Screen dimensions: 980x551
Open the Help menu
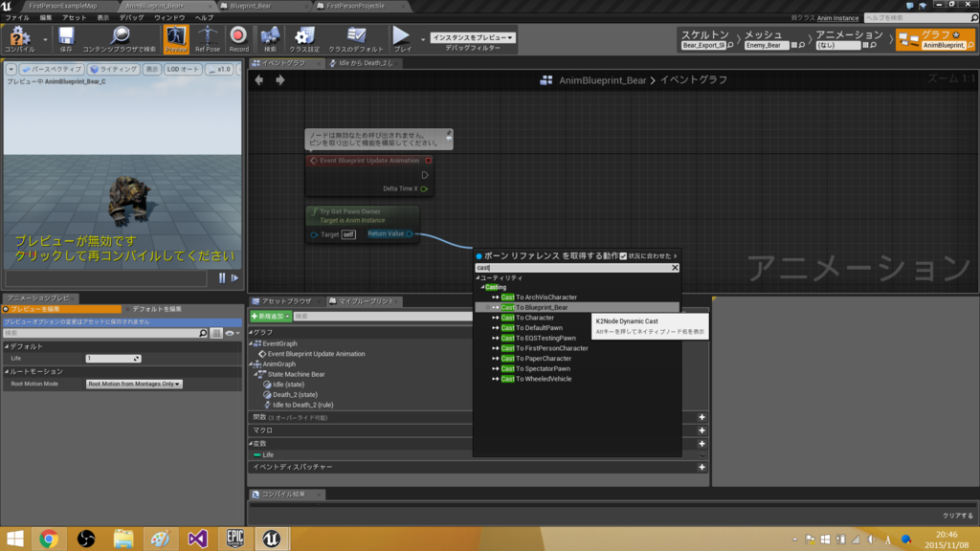pos(204,17)
